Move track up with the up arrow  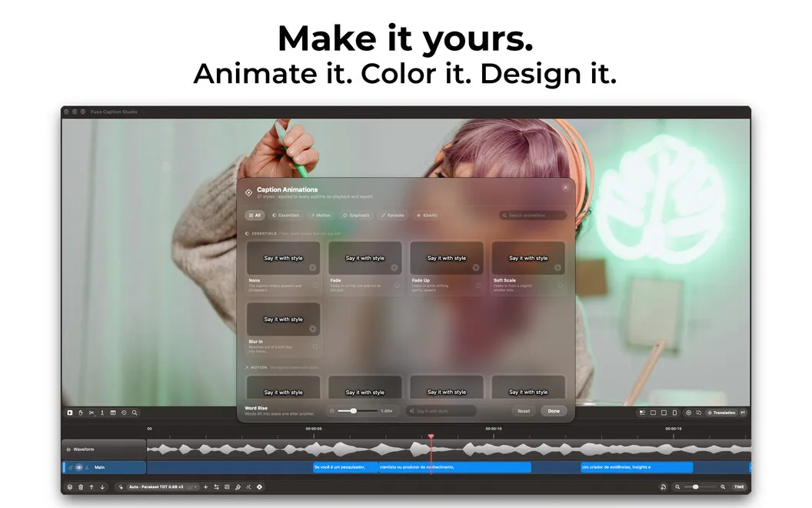point(92,486)
